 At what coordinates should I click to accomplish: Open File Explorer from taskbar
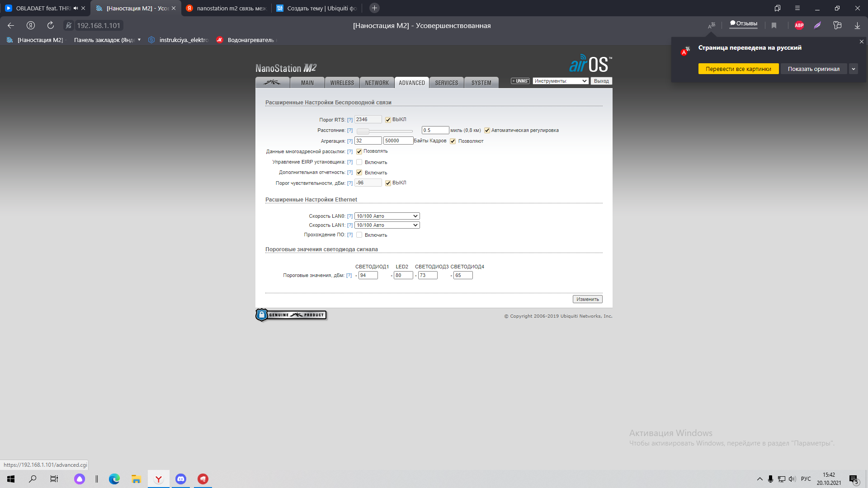pyautogui.click(x=137, y=479)
